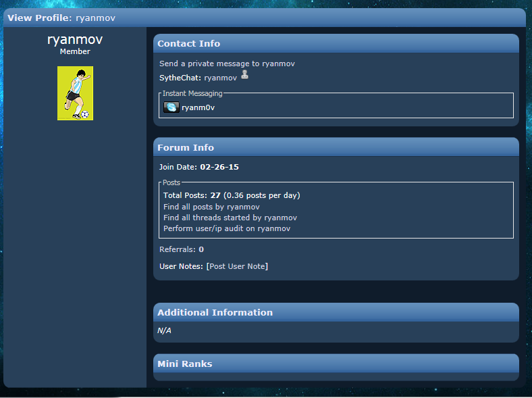The width and height of the screenshot is (532, 398).
Task: Open the soccer player avatar image
Action: point(75,93)
